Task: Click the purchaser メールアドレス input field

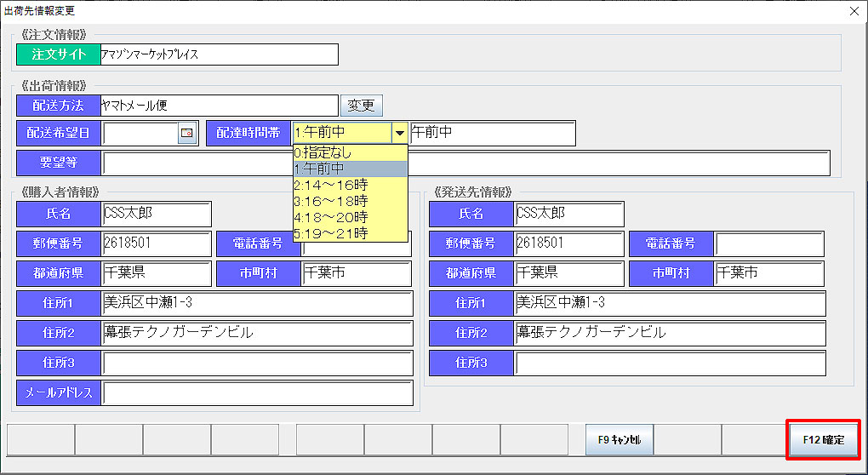Action: tap(257, 392)
